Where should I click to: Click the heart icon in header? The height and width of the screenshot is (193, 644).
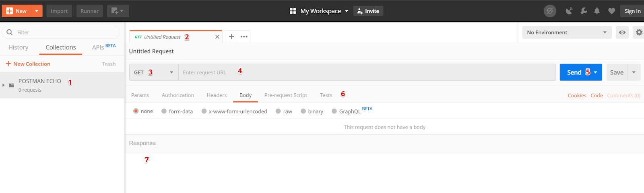(x=611, y=11)
